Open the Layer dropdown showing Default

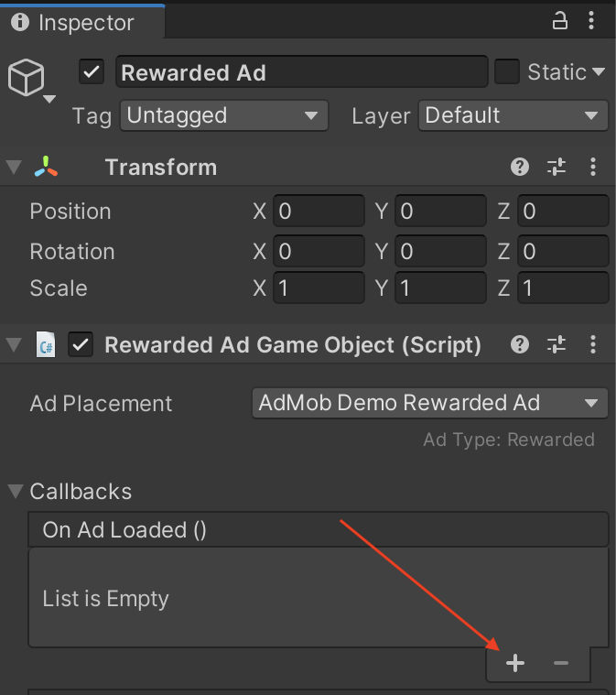[x=513, y=115]
